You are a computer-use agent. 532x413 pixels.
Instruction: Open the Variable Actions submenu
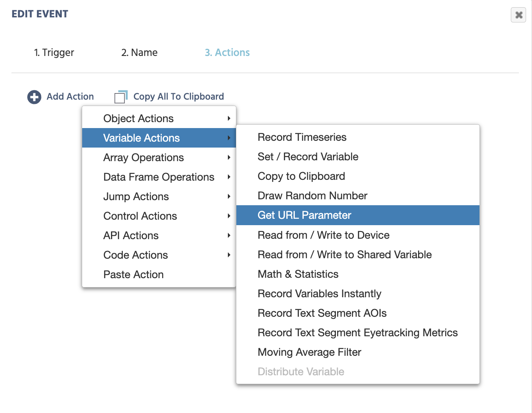159,138
